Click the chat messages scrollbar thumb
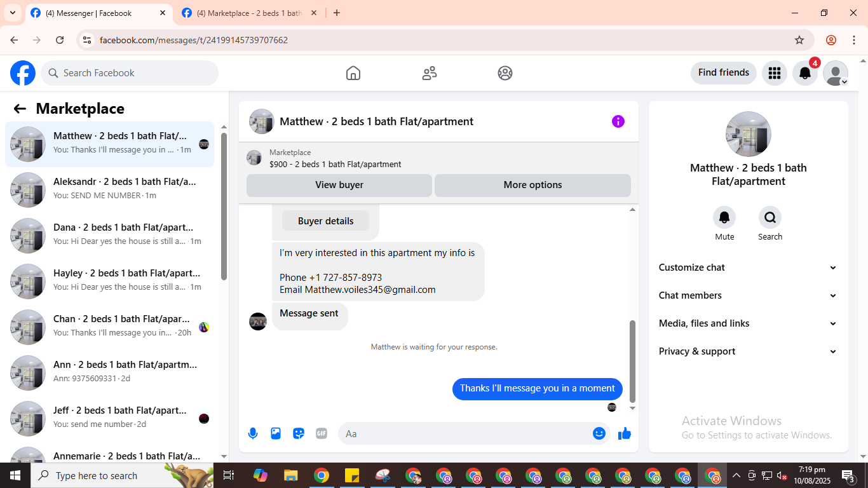868x488 pixels. 632,361
